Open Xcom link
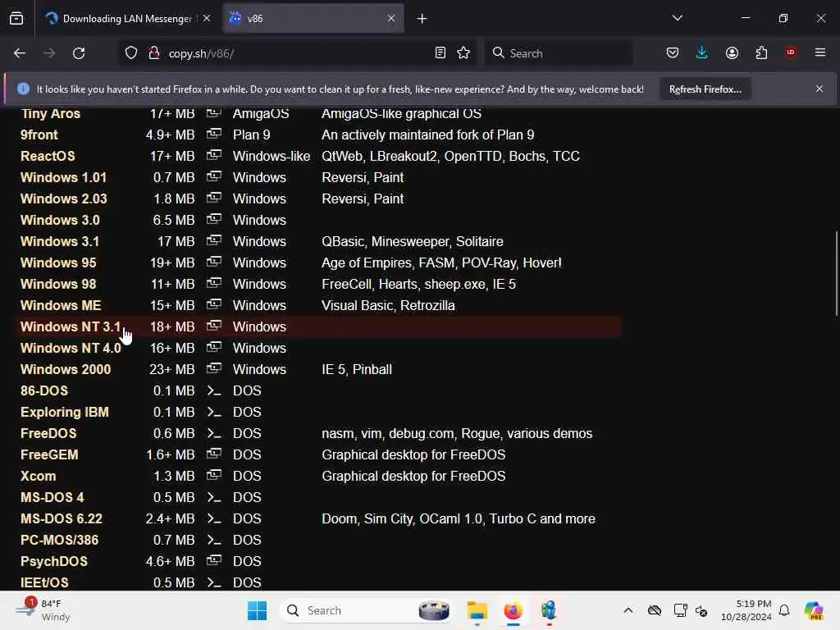 pyautogui.click(x=38, y=477)
